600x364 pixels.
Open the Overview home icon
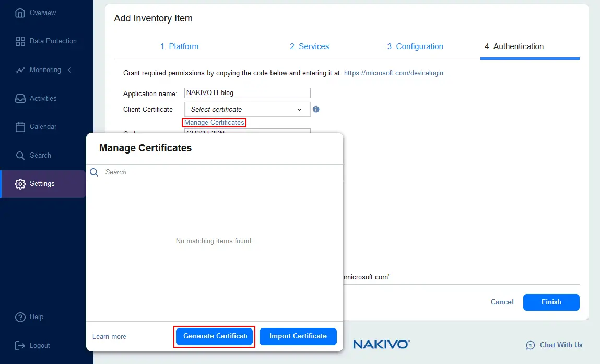click(20, 13)
